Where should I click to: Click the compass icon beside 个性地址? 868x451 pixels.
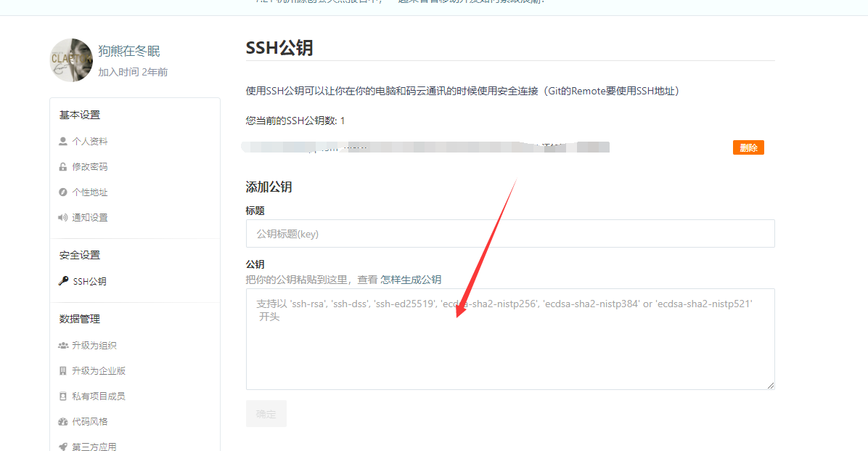click(x=63, y=192)
